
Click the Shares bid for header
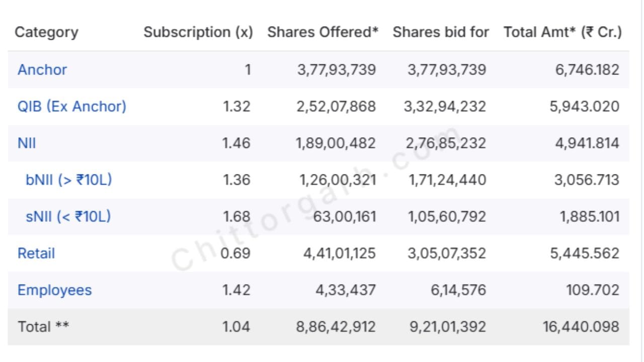coord(441,32)
